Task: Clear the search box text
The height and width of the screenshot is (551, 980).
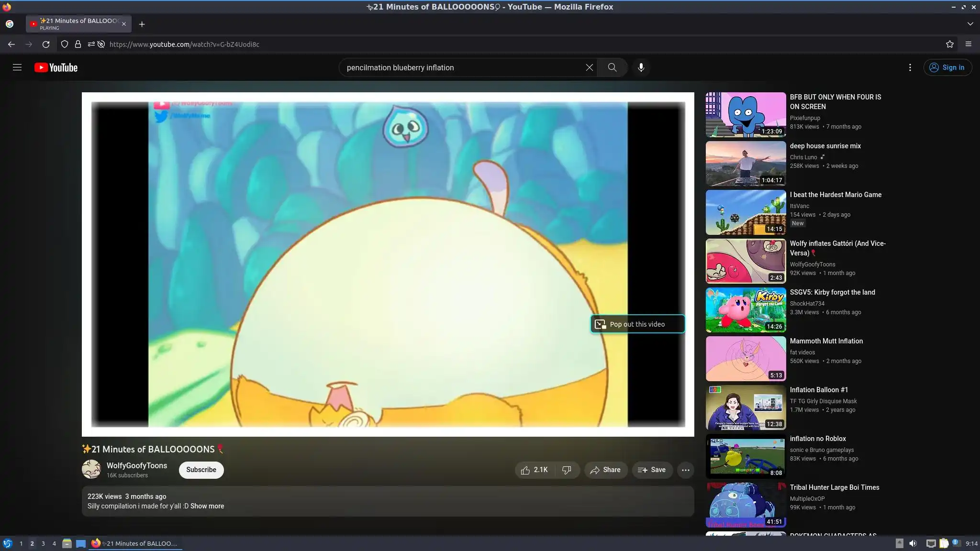Action: click(x=589, y=67)
